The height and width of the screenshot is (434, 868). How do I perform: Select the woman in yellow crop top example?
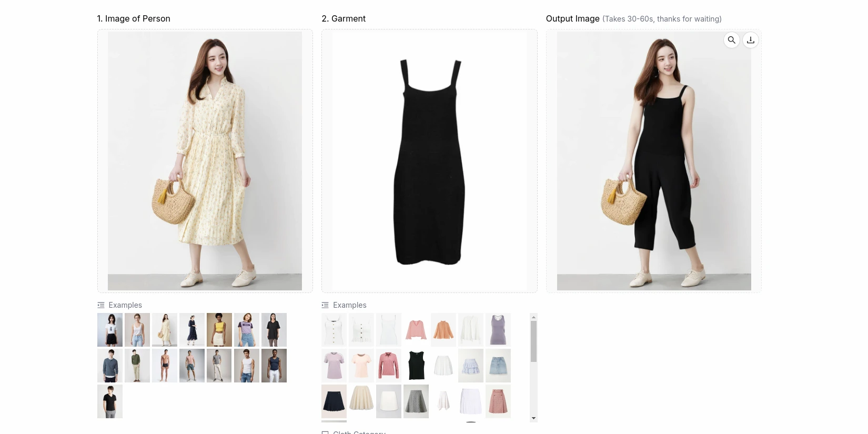(219, 330)
